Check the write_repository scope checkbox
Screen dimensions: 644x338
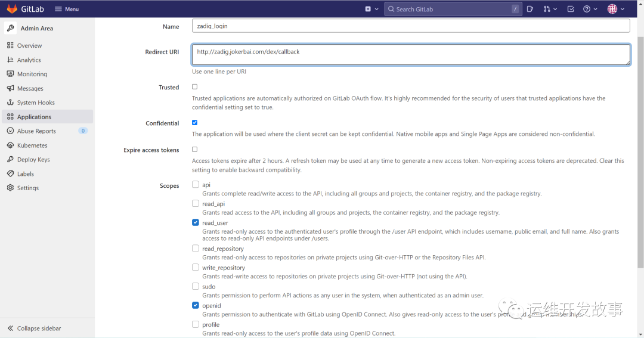click(196, 267)
